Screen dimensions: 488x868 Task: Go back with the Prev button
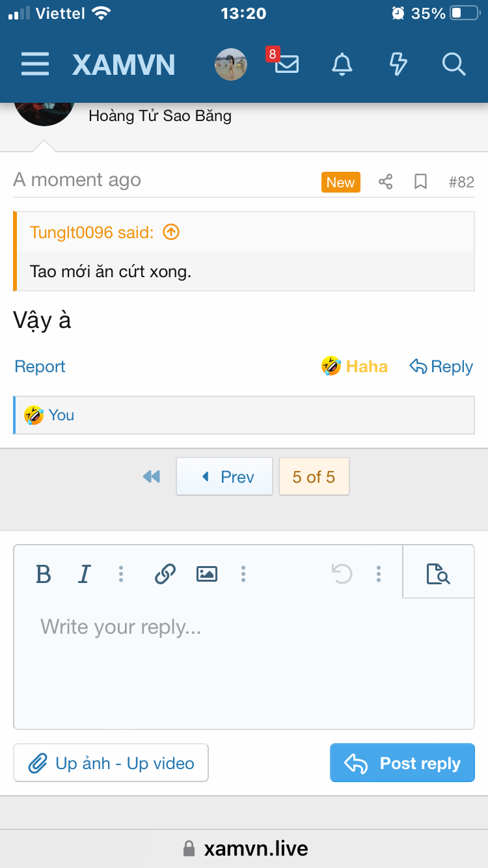[224, 476]
